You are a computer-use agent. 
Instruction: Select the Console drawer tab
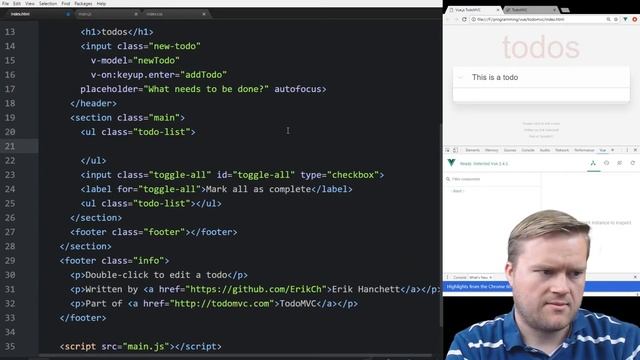[460, 278]
